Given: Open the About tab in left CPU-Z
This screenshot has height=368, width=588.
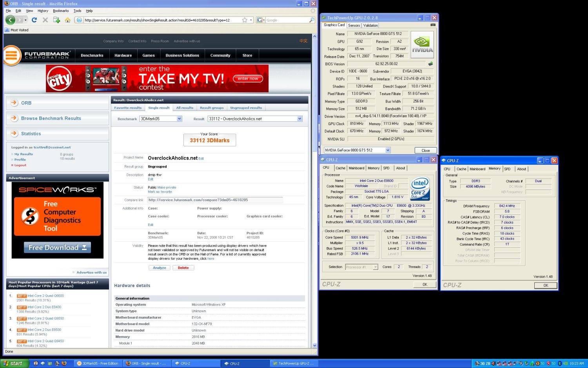Looking at the screenshot, I should pos(400,168).
